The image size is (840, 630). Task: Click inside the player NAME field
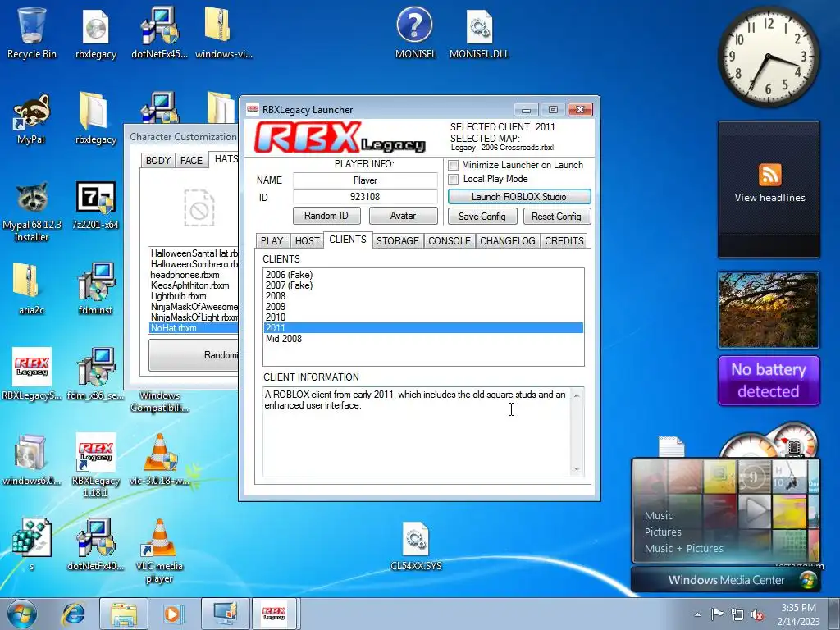(x=365, y=180)
